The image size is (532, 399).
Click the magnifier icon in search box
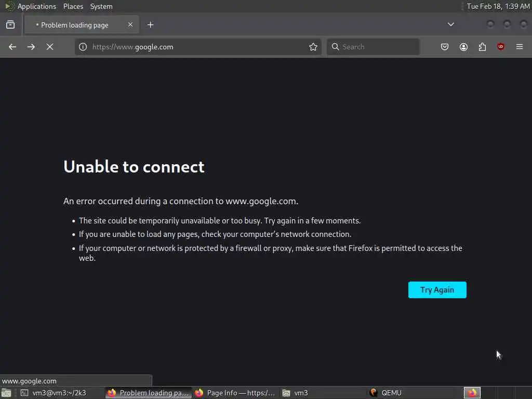tap(335, 47)
